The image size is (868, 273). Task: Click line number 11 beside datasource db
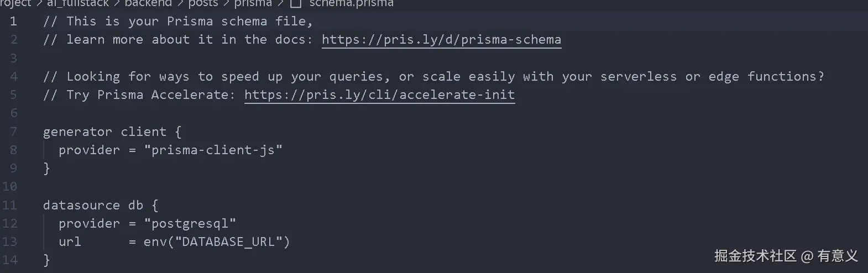[9, 205]
